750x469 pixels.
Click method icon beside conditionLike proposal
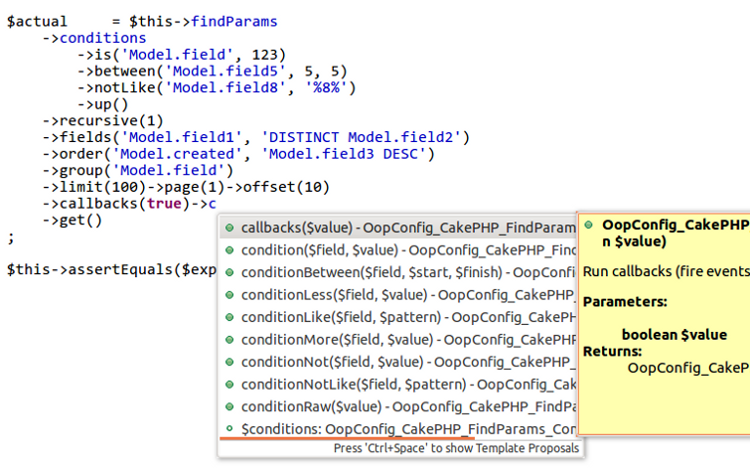(230, 317)
